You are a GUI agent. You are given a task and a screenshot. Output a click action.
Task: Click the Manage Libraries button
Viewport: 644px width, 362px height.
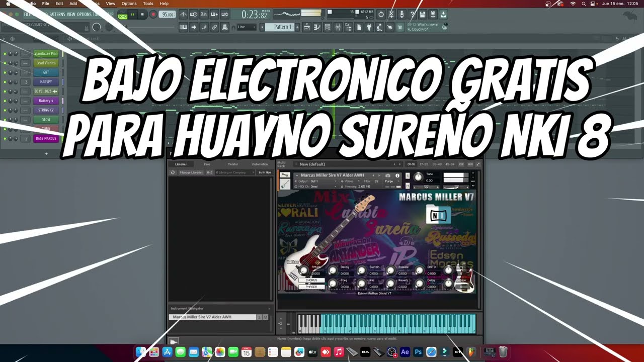[x=191, y=172]
